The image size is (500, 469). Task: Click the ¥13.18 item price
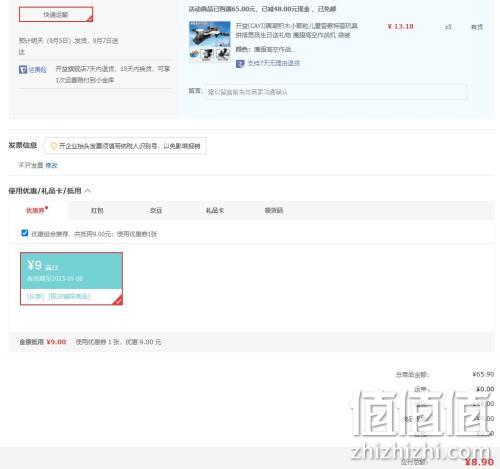pos(400,26)
